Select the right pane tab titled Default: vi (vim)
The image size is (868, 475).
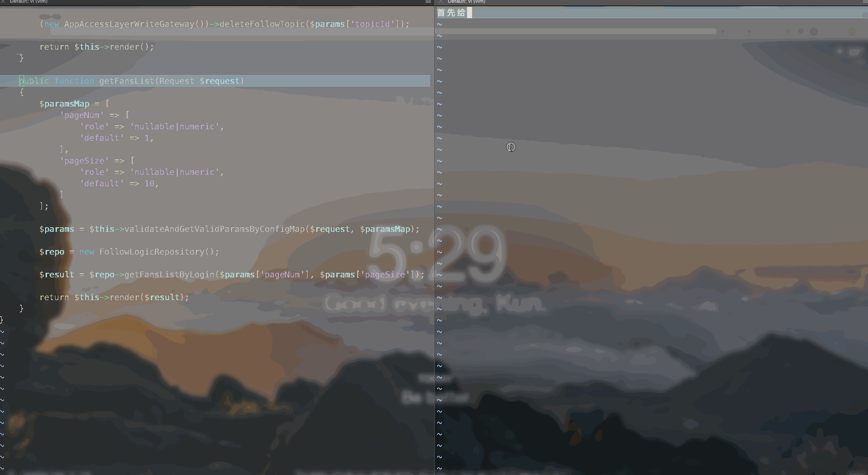[x=467, y=2]
